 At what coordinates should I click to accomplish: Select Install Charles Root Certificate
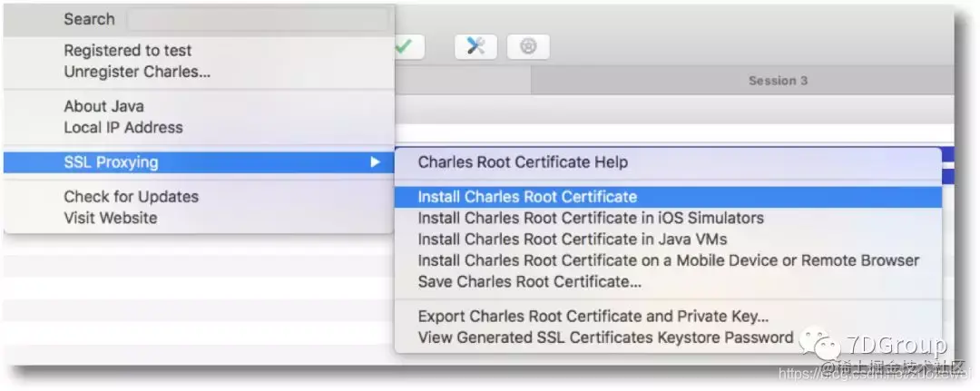coord(668,197)
